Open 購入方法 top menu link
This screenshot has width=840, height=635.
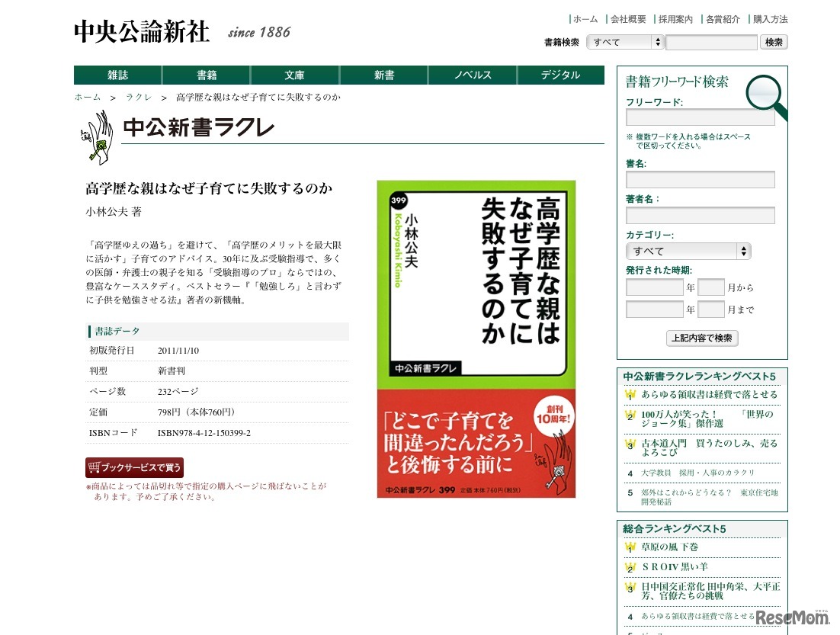click(x=771, y=19)
